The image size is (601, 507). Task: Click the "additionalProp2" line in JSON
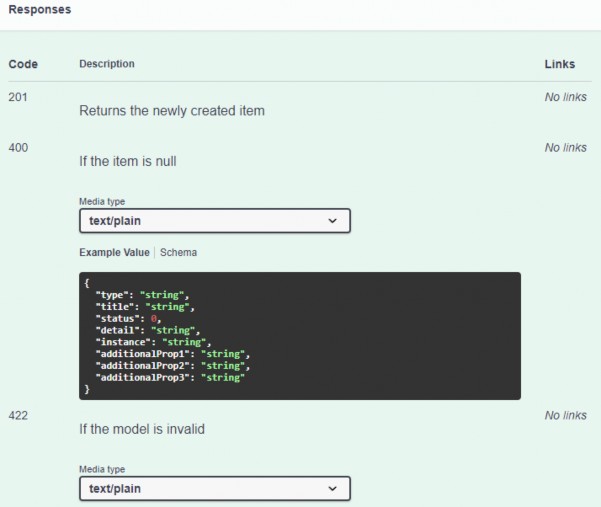click(173, 366)
